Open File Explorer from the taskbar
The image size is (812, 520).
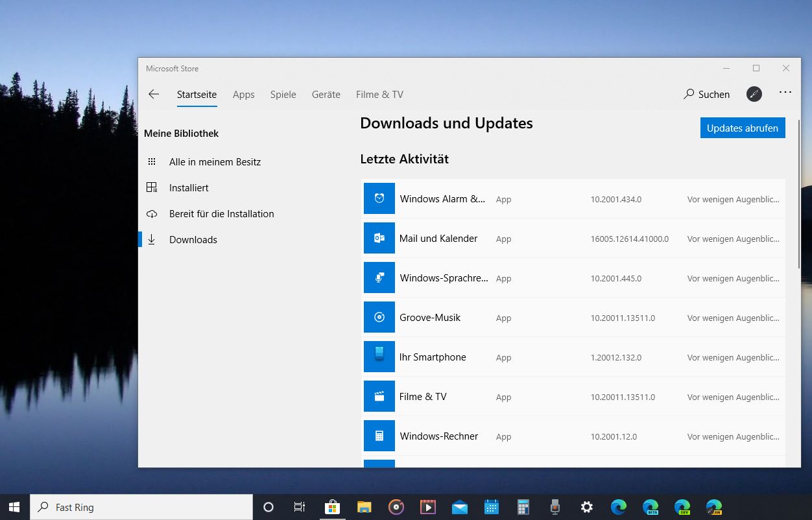364,507
